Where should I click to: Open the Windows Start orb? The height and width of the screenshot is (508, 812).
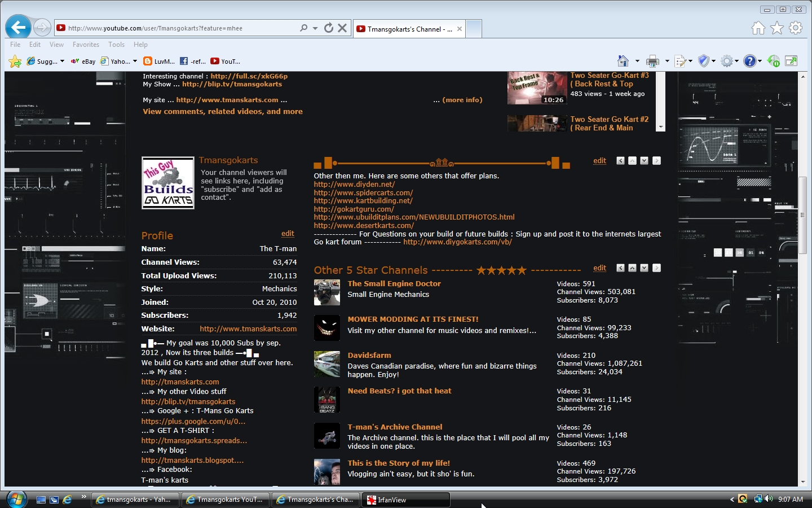point(17,500)
